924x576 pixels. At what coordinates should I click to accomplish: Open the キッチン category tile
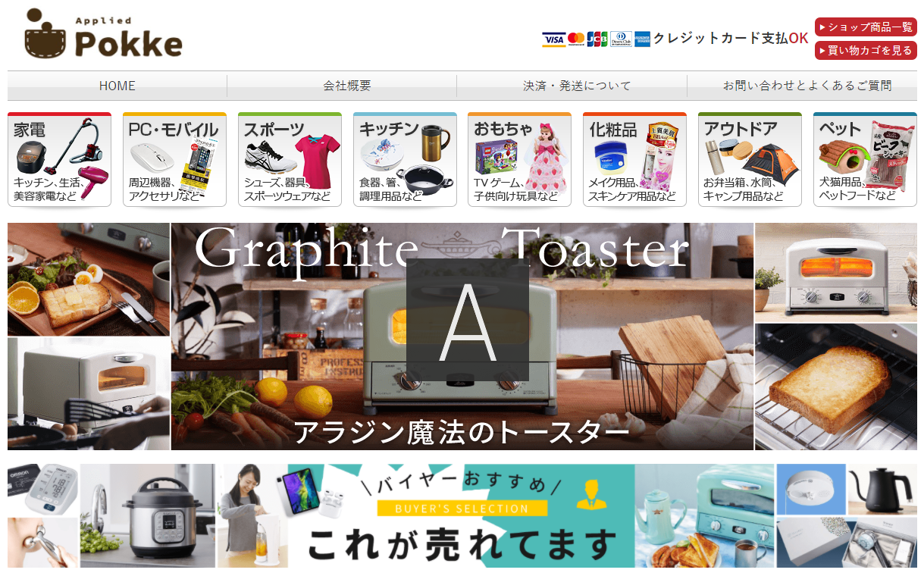point(405,159)
